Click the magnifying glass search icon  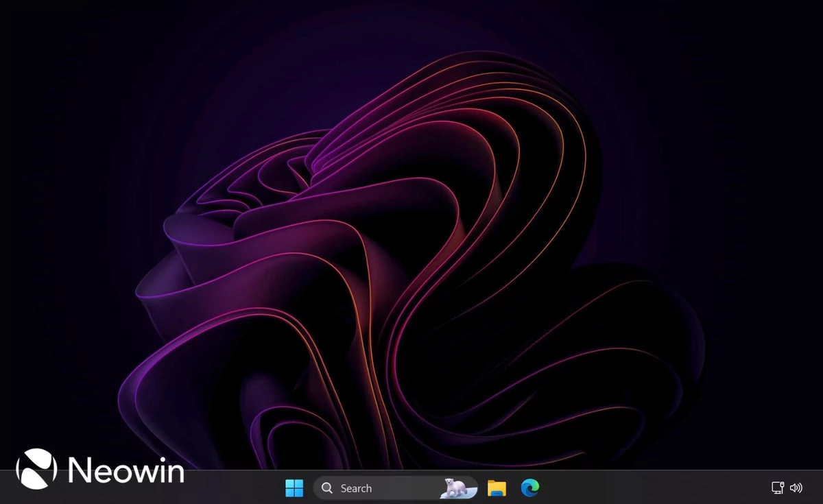[x=328, y=488]
